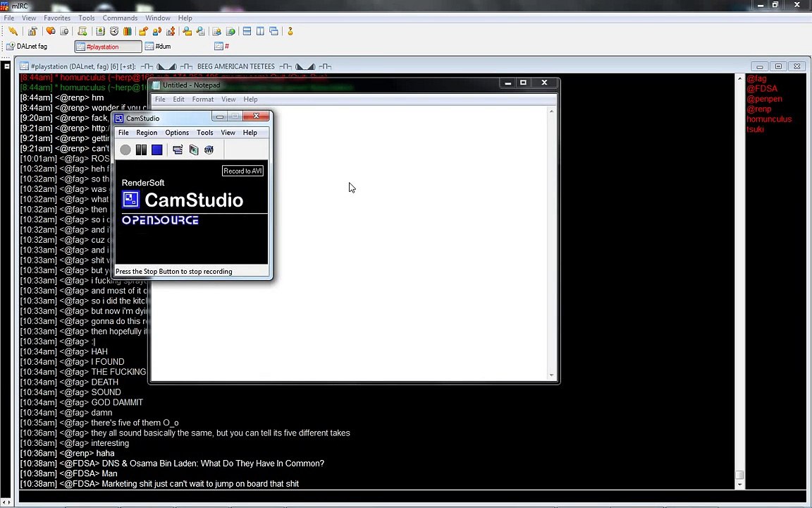Select CamStudio's Record to AVI film icon

(194, 150)
